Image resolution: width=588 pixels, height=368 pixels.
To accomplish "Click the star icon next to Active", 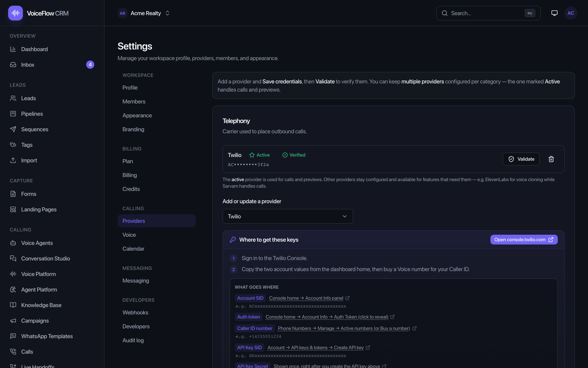I will (252, 155).
